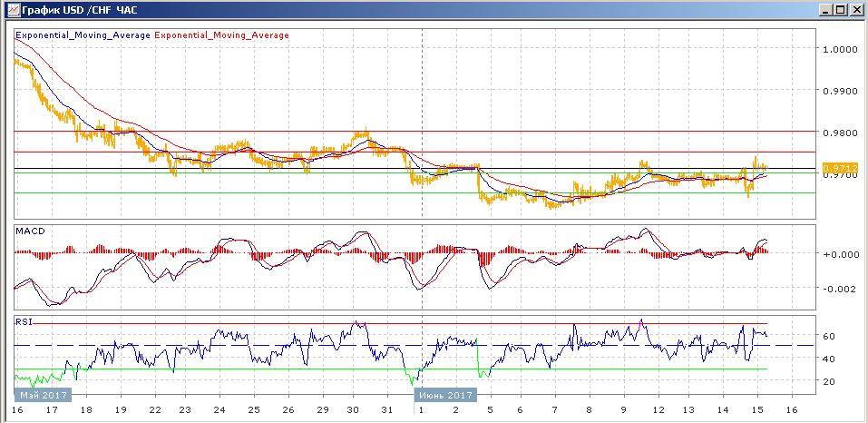
Task: Click the current price tag 0.9712
Action: click(x=834, y=168)
